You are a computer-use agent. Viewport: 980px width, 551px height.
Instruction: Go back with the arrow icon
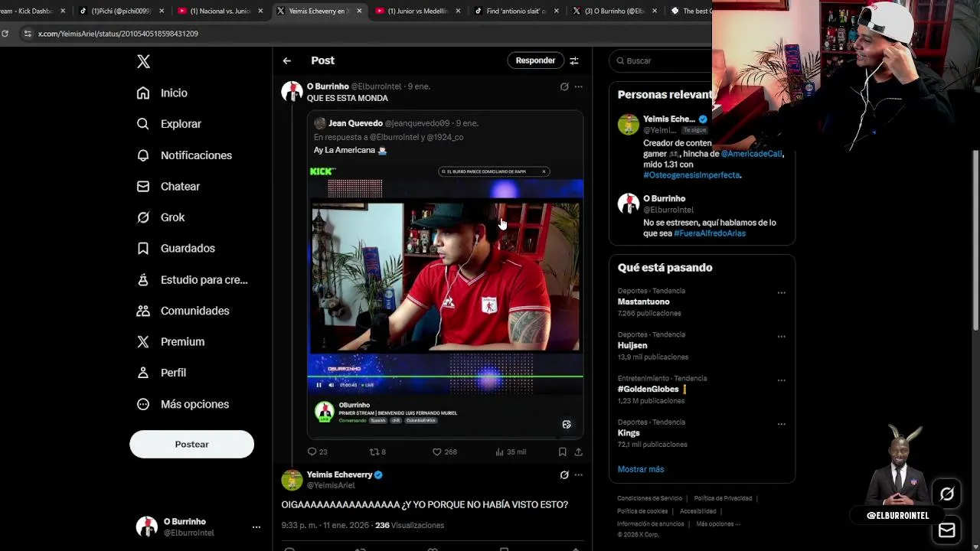pyautogui.click(x=286, y=60)
